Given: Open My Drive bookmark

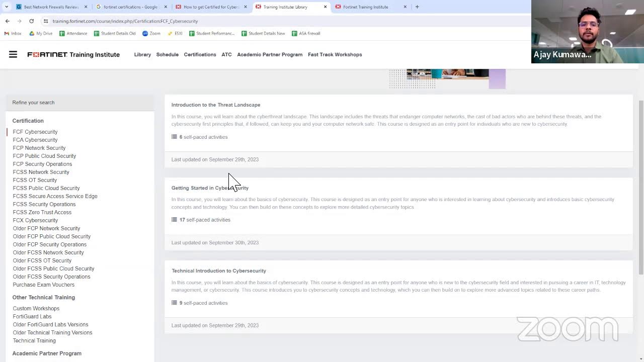Looking at the screenshot, I should point(41,33).
